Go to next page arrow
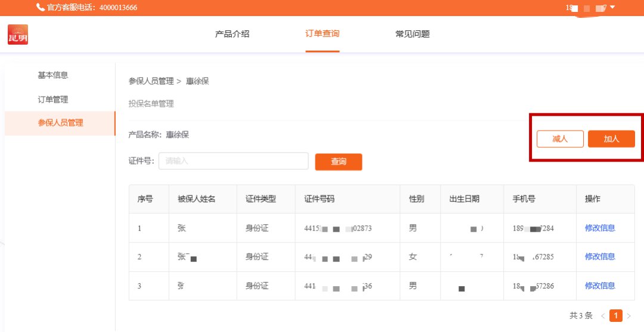644x332 pixels. coord(628,316)
